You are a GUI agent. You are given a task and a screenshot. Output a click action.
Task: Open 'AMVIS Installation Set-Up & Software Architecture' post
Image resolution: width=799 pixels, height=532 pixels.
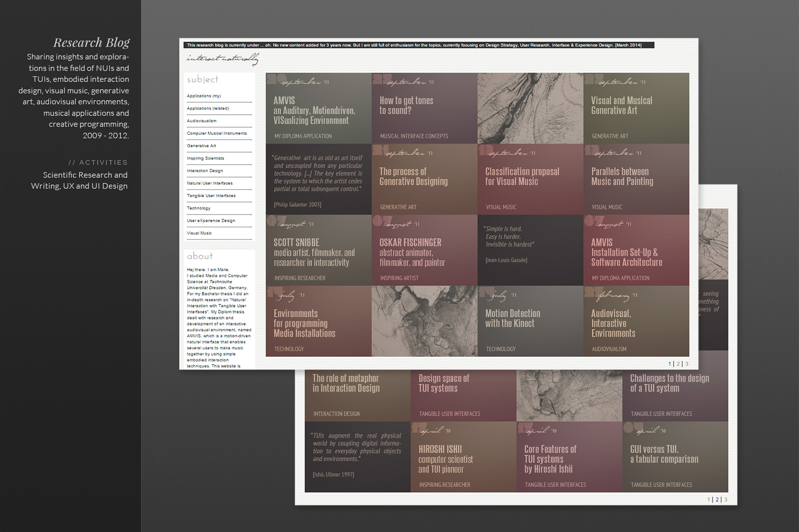(636, 250)
